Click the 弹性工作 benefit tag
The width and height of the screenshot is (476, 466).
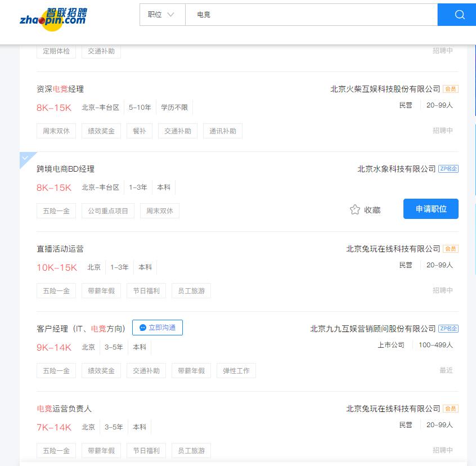coord(236,371)
